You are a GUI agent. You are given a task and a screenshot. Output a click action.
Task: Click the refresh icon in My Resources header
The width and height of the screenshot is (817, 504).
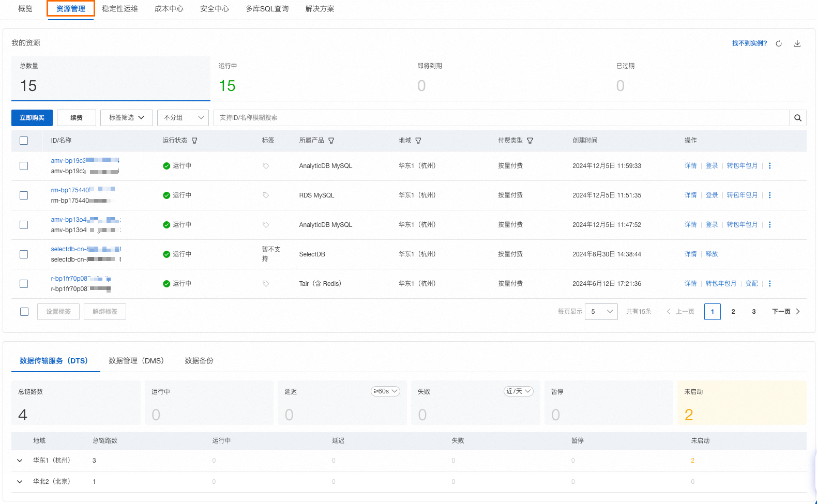pos(779,43)
